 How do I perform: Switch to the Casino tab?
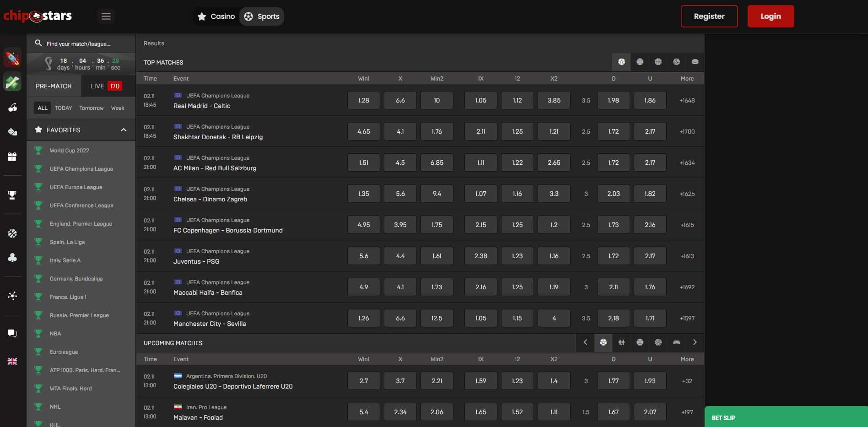216,16
